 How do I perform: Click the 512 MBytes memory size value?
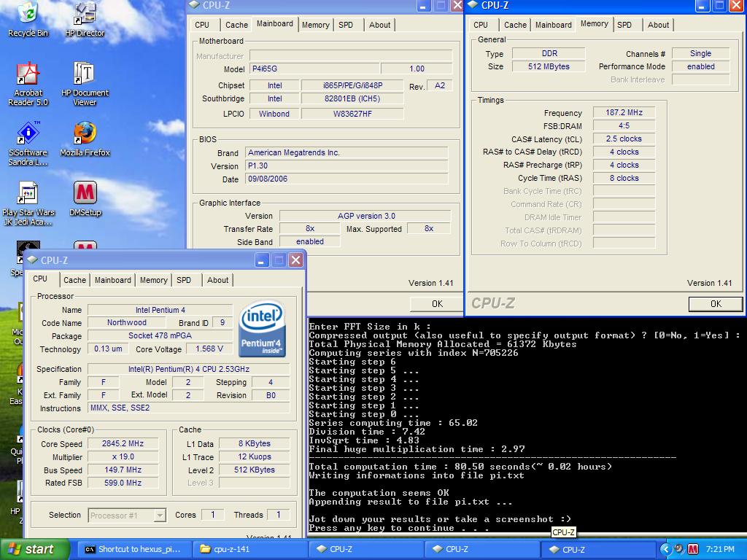coord(549,66)
